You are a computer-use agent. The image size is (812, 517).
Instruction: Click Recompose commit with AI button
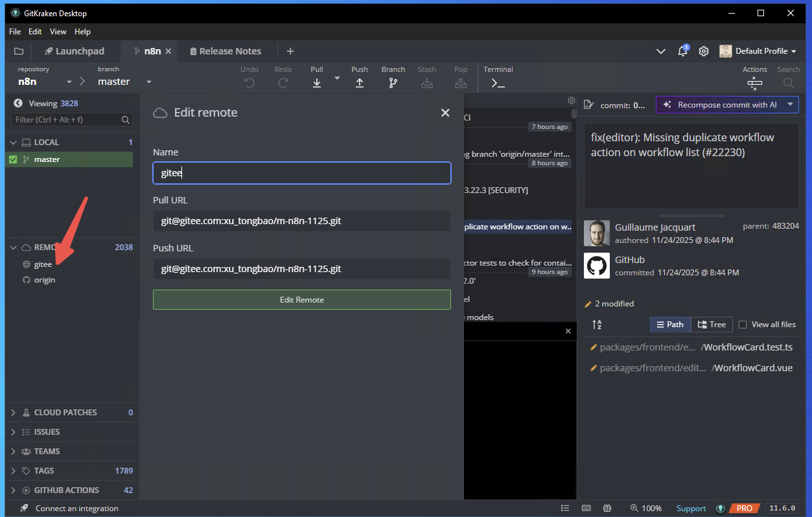pyautogui.click(x=719, y=104)
